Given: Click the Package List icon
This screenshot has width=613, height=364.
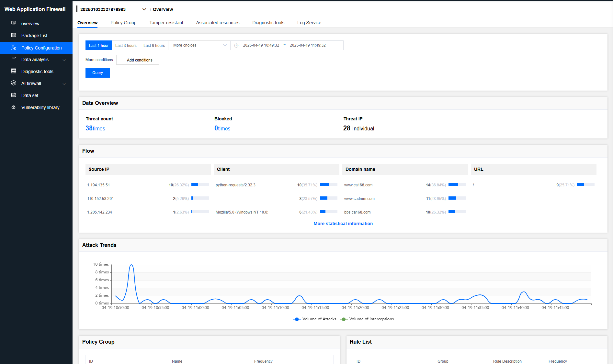Looking at the screenshot, I should click(x=14, y=35).
